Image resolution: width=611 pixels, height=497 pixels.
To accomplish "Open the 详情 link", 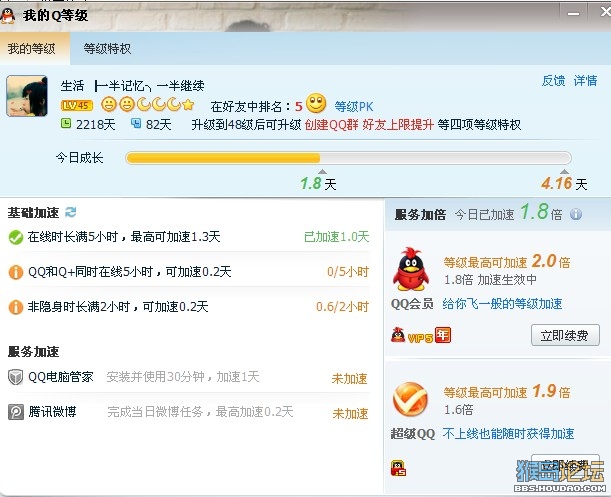I will [585, 80].
